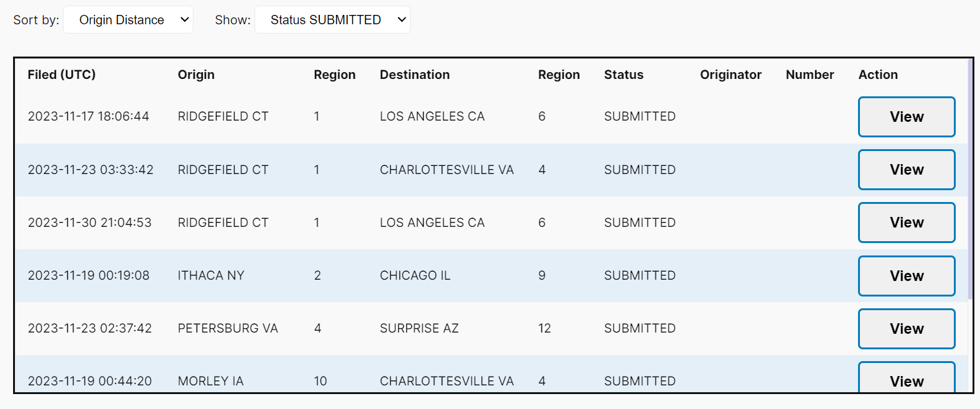The image size is (980, 409).
Task: Click the Status column header
Action: point(623,75)
